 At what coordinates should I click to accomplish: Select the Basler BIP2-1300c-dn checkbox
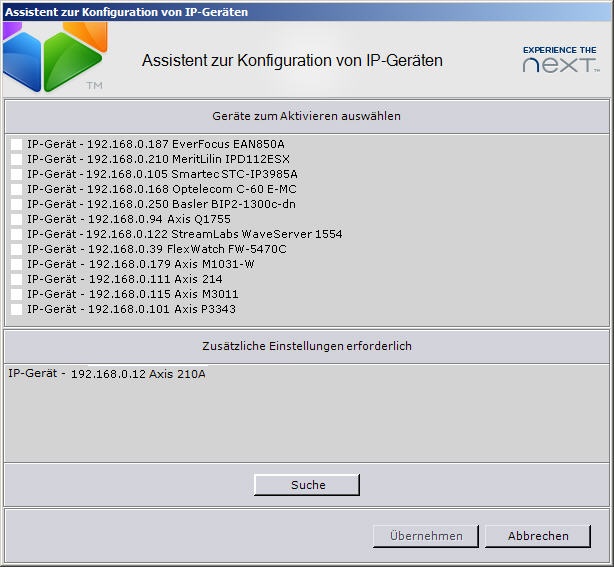pos(16,204)
